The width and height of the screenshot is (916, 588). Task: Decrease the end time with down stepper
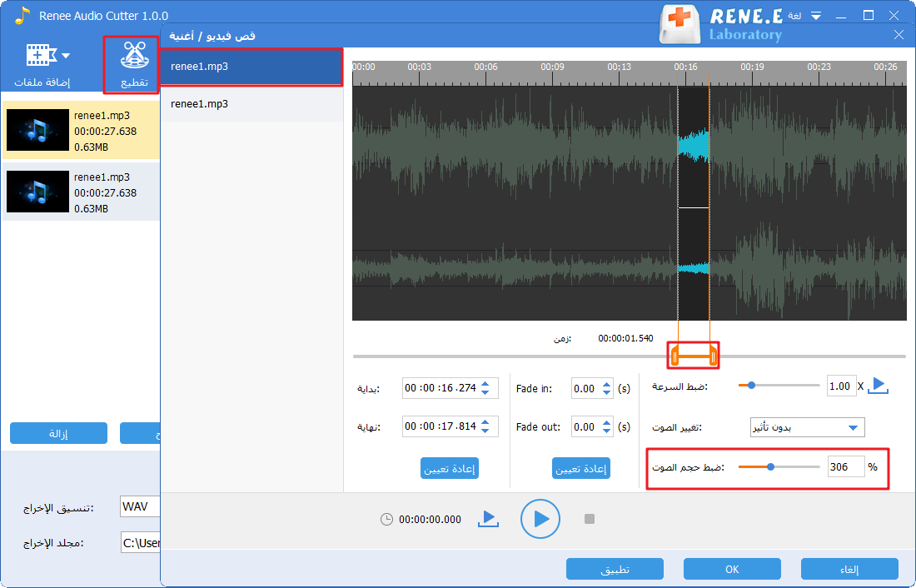[x=485, y=431]
